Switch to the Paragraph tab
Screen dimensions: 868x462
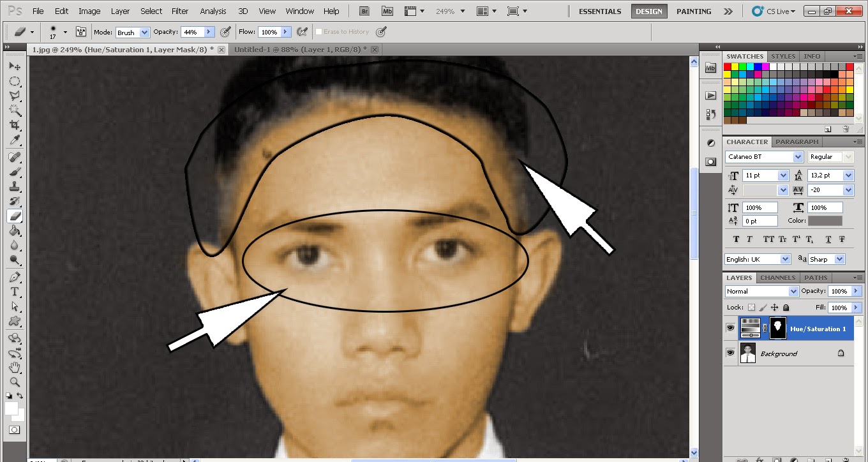797,142
